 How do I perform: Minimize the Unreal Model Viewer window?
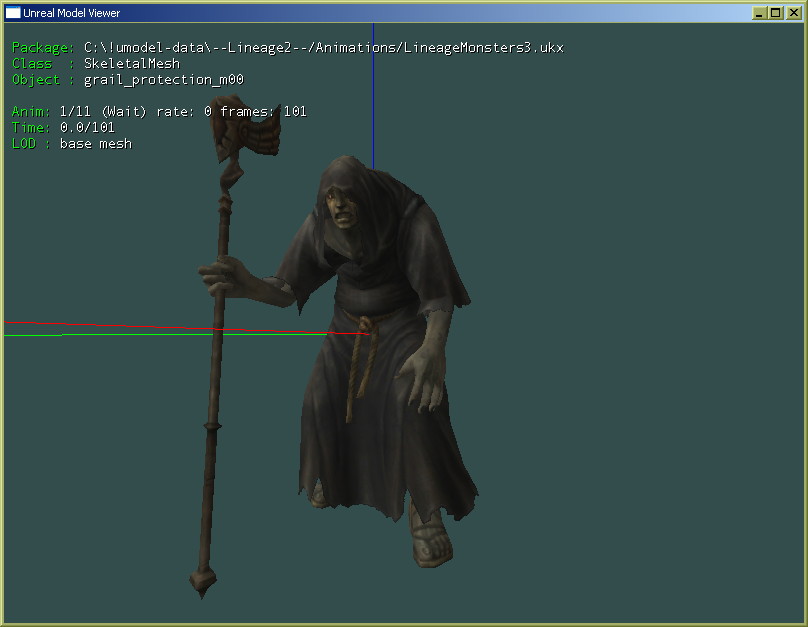[x=759, y=13]
